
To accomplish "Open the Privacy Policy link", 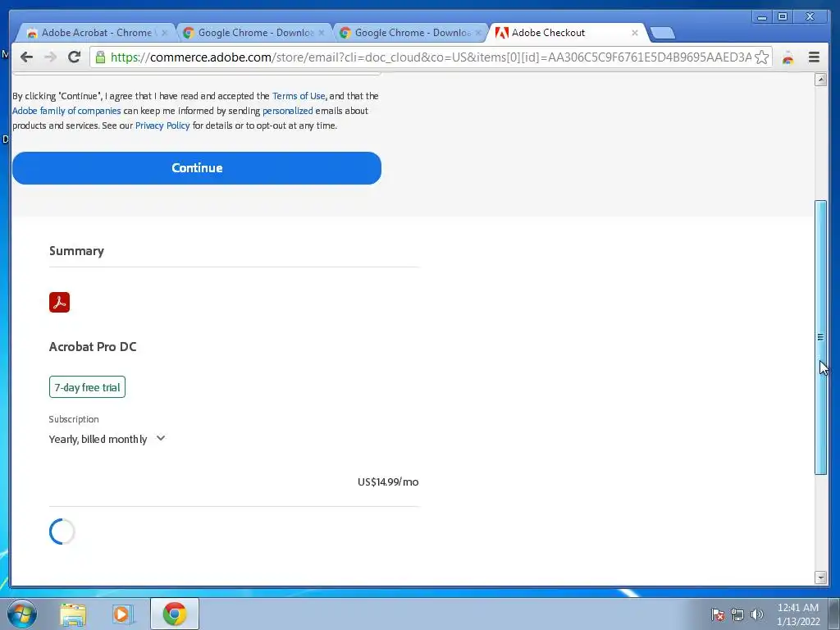I will (x=162, y=126).
